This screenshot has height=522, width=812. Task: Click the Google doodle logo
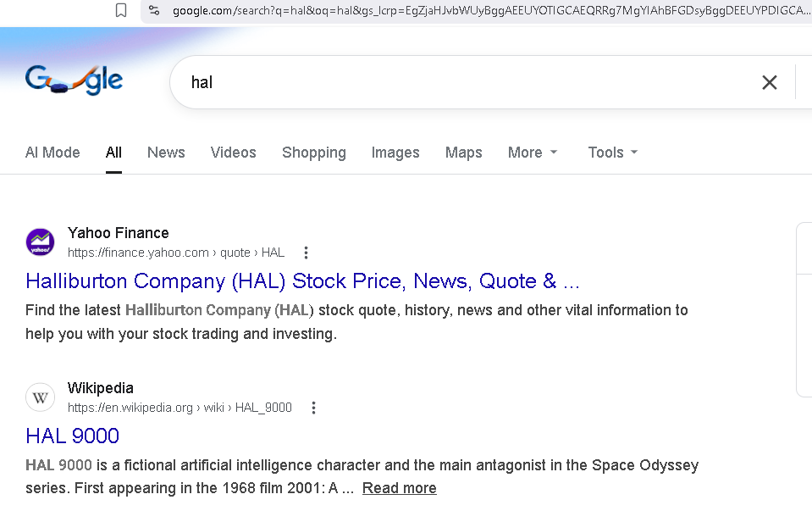[x=75, y=81]
